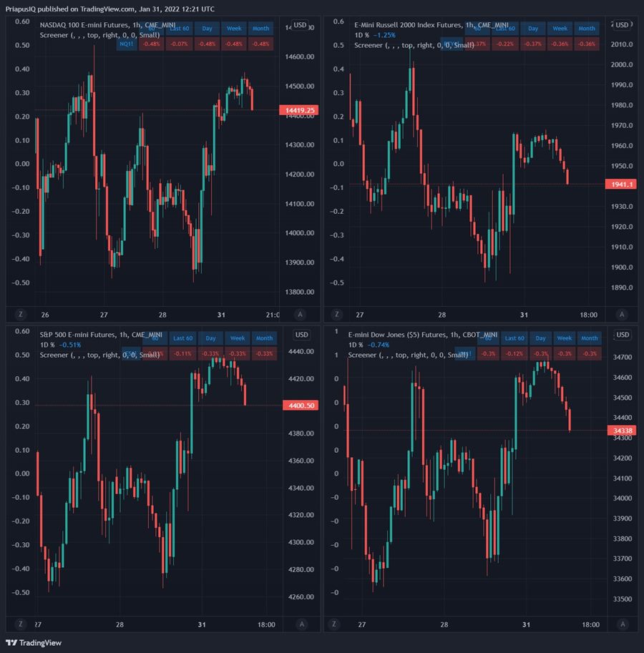Click the A auto-scale icon beside the Russell chart
The height and width of the screenshot is (653, 644).
pyautogui.click(x=621, y=314)
